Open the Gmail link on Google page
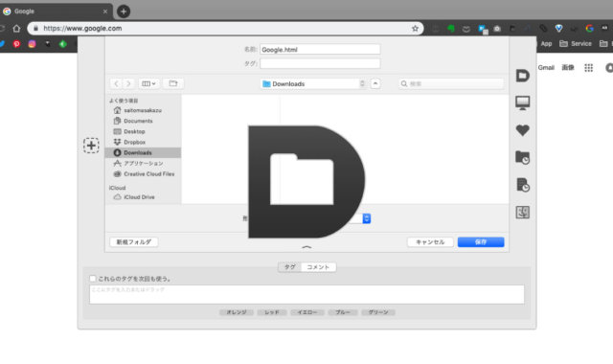The width and height of the screenshot is (613, 364). (546, 68)
